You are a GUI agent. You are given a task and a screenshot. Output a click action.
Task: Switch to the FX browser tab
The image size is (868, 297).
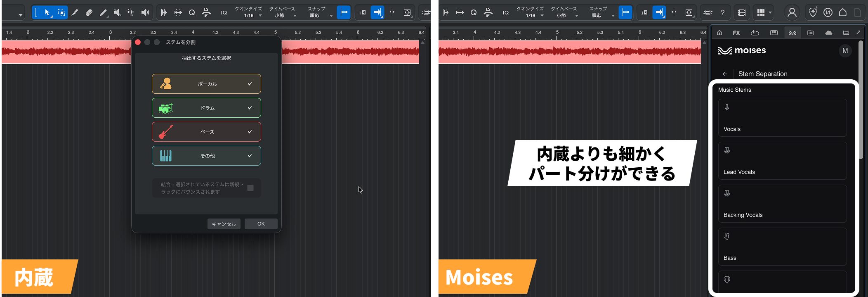[736, 33]
